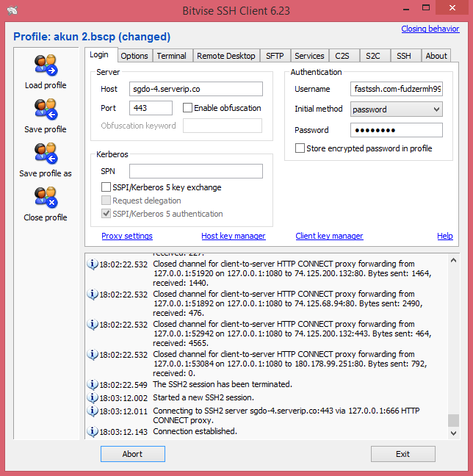Click the Abort button
The height and width of the screenshot is (476, 473).
(x=133, y=454)
